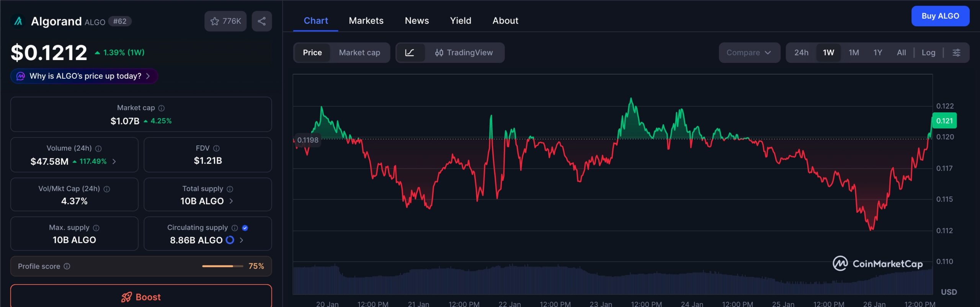Screen dimensions: 980x307
Task: Click the $0.1212 price value
Action: (x=49, y=52)
